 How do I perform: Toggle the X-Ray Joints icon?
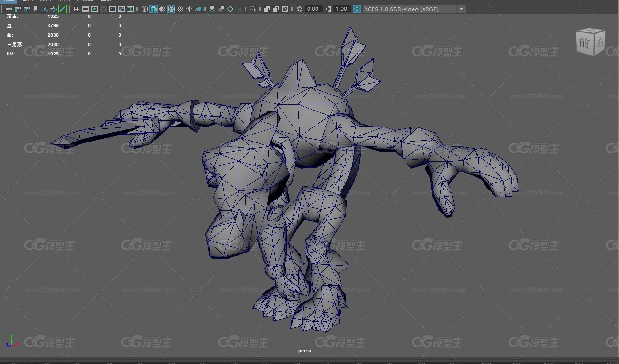285,9
